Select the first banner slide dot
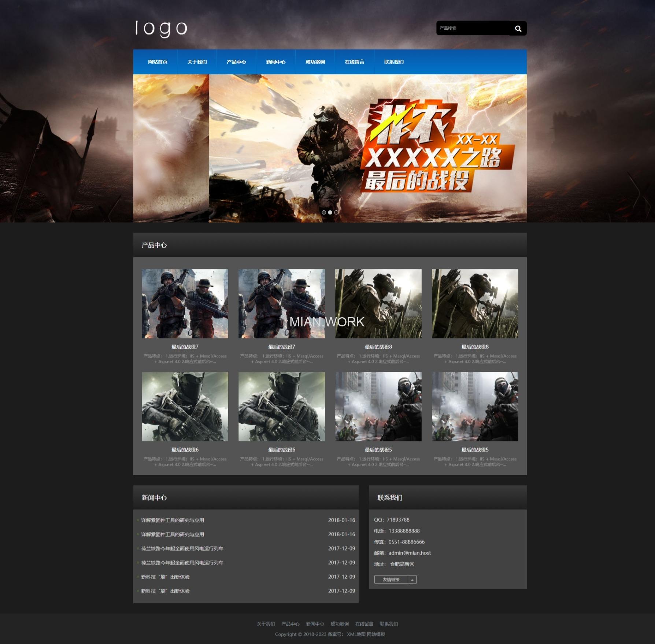The width and height of the screenshot is (655, 644). tap(324, 212)
